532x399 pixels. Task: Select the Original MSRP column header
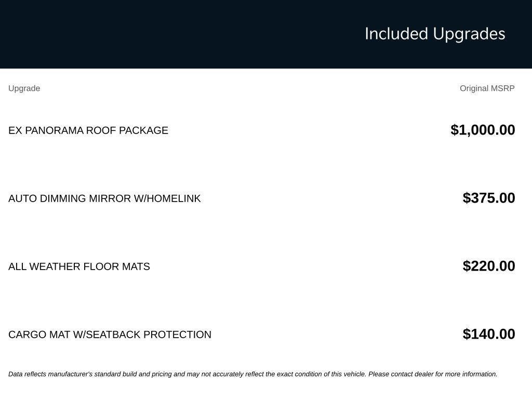[x=487, y=88]
